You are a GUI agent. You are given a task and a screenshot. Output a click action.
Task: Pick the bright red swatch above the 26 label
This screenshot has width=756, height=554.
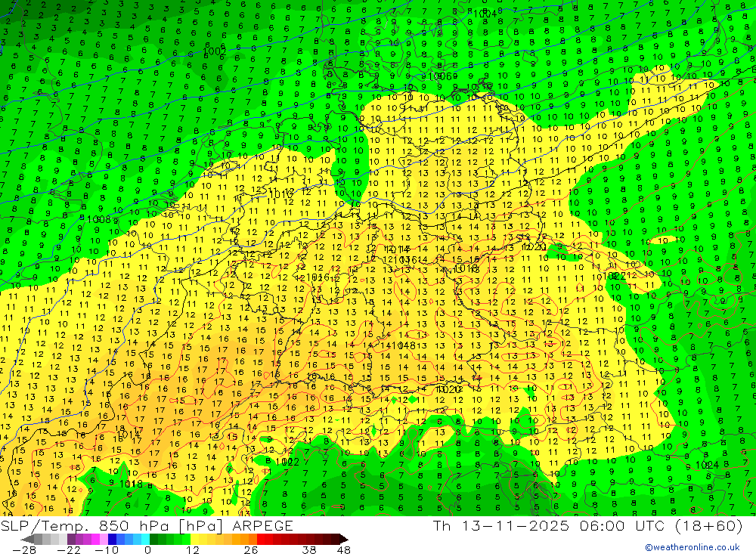pos(261,539)
